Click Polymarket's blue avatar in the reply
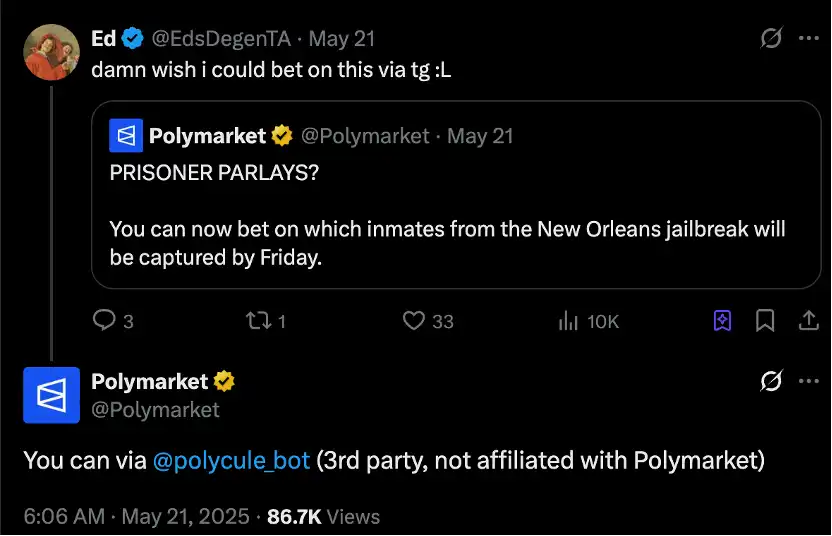The width and height of the screenshot is (832, 536). (51, 395)
